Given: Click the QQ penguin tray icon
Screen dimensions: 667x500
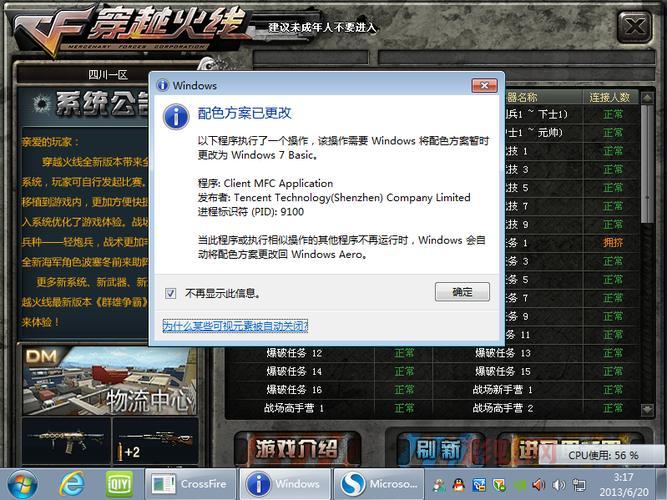Looking at the screenshot, I should pyautogui.click(x=459, y=485).
